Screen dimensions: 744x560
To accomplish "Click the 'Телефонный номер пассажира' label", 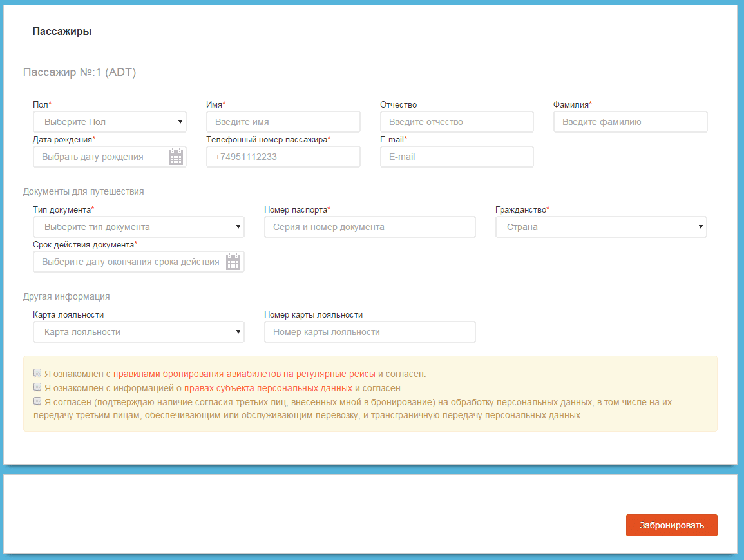I will tap(268, 140).
